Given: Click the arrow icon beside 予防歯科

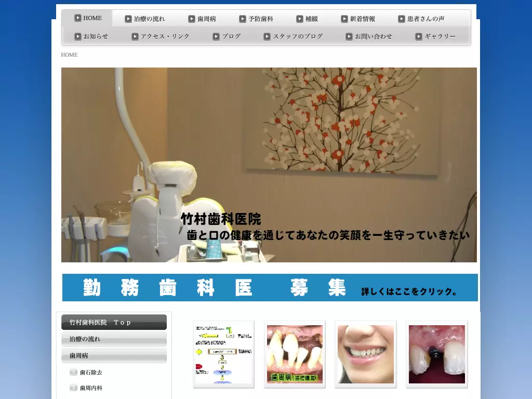Looking at the screenshot, I should pyautogui.click(x=243, y=19).
